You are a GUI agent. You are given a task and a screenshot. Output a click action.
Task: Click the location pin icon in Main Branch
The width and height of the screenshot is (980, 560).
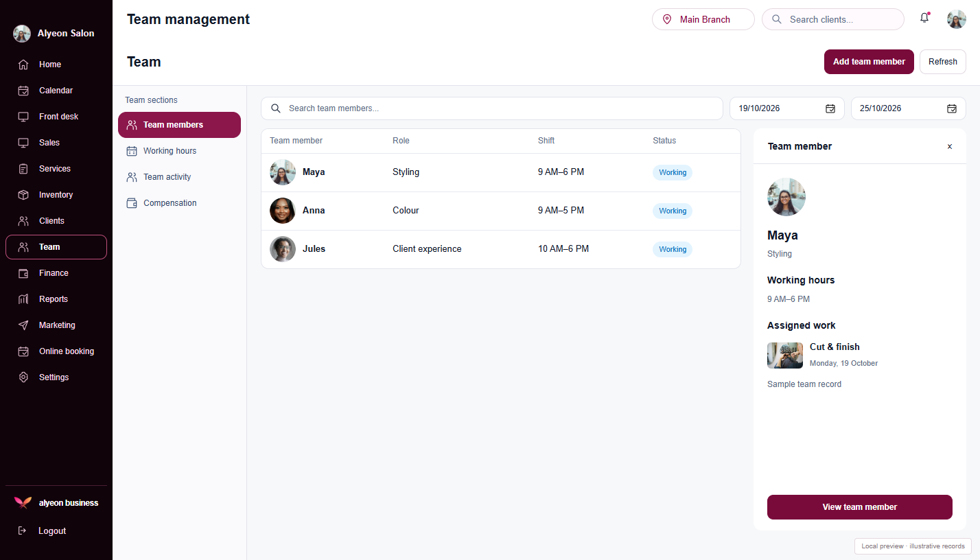(x=667, y=19)
